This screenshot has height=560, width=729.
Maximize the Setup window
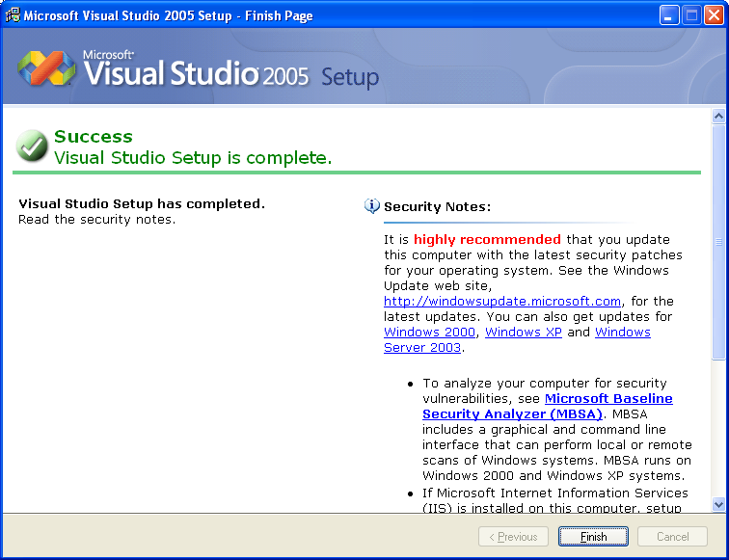click(x=691, y=15)
